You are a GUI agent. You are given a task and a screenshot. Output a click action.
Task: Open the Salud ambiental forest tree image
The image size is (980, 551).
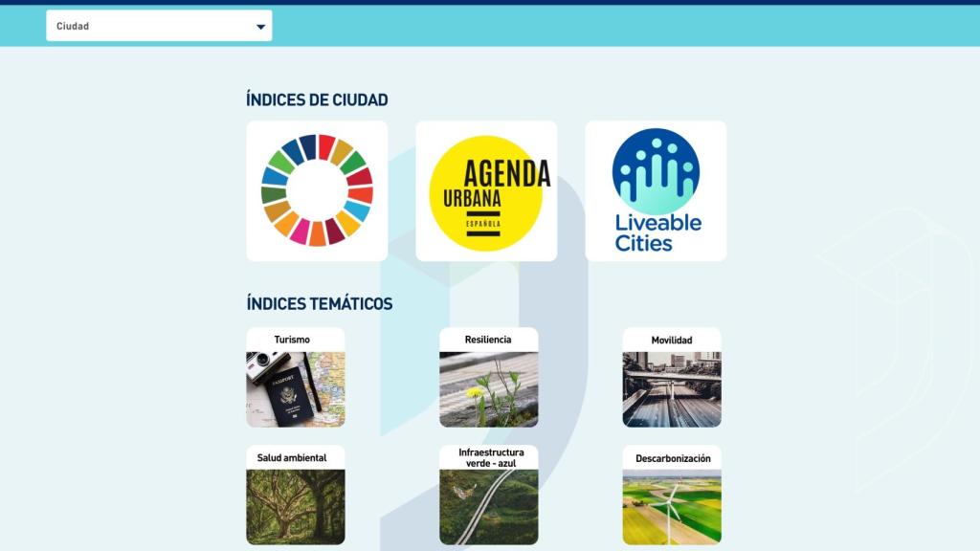(x=295, y=506)
